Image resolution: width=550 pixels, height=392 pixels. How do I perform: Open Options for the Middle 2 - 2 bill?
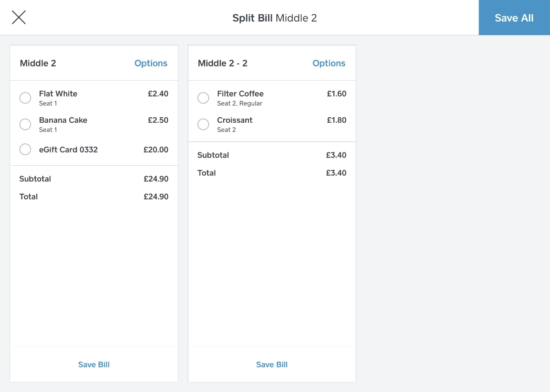pos(329,63)
